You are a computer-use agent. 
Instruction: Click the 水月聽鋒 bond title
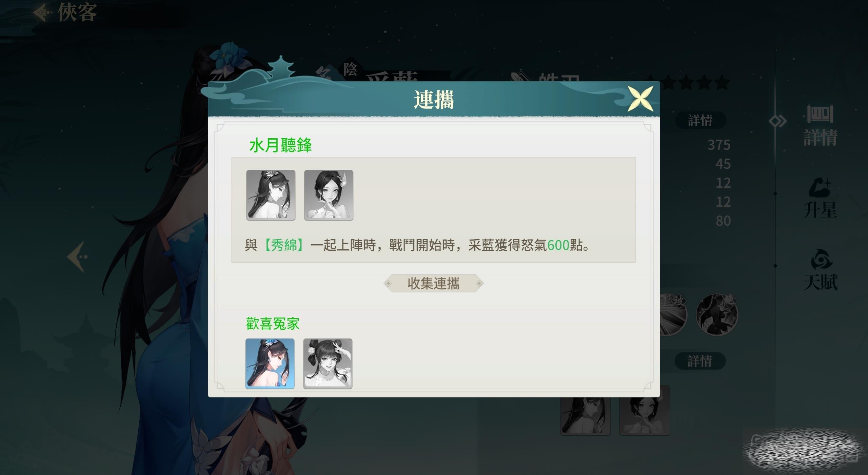[x=281, y=145]
